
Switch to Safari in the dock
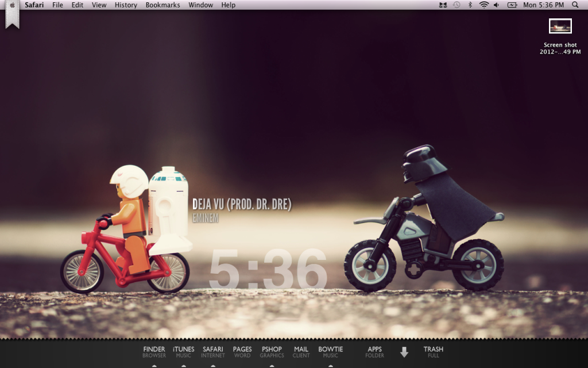[213, 352]
